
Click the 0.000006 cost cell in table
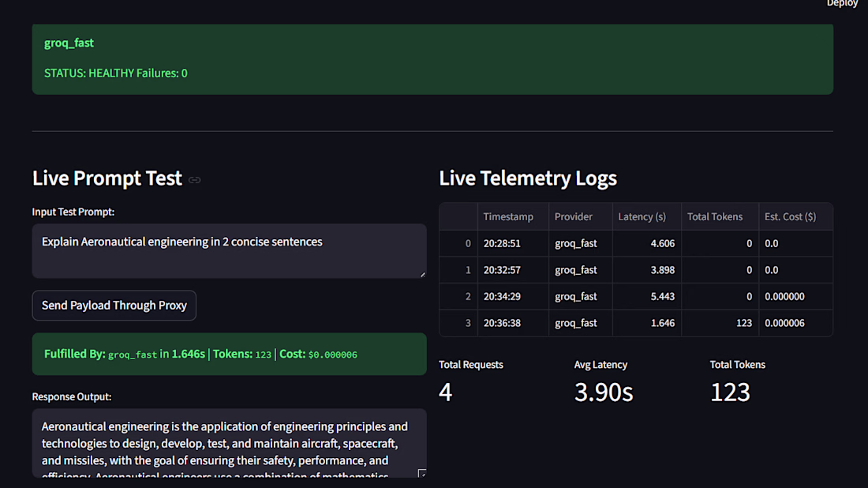(795, 323)
